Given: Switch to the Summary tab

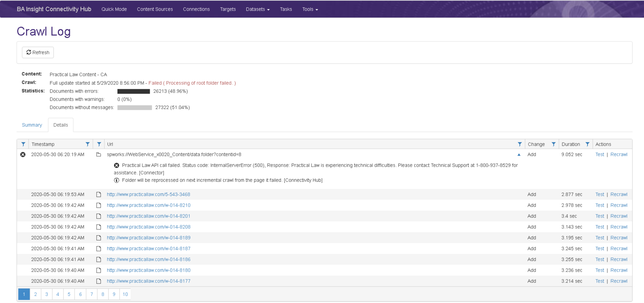Looking at the screenshot, I should 32,125.
